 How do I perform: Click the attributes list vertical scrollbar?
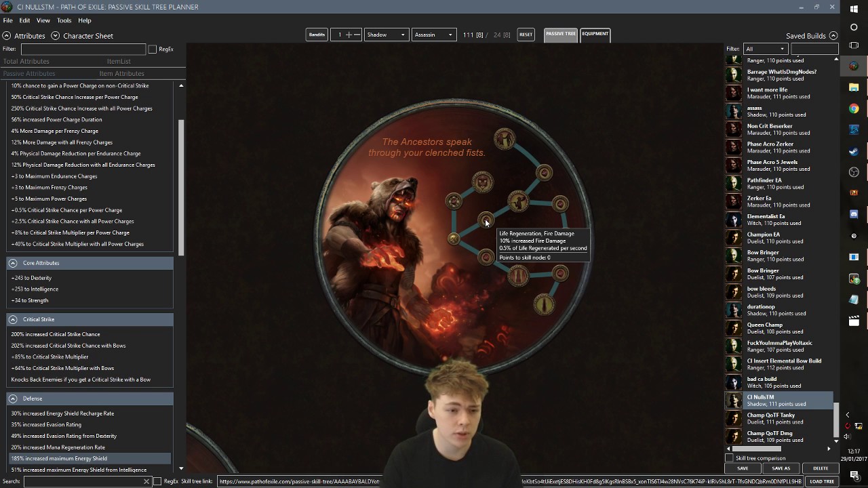click(x=181, y=188)
